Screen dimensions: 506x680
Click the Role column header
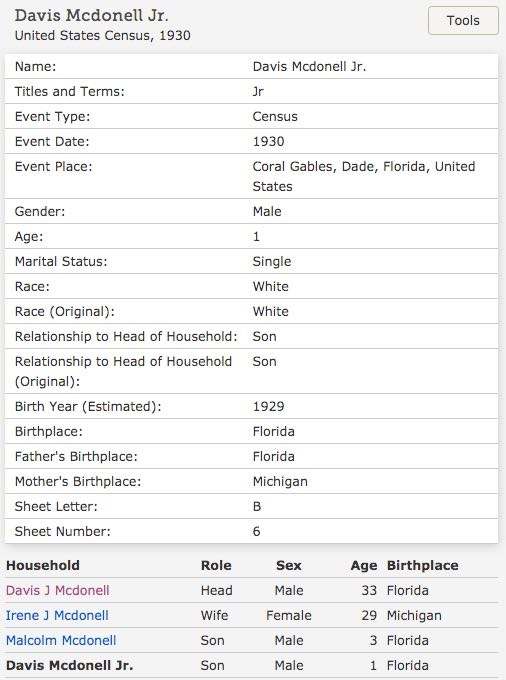216,566
